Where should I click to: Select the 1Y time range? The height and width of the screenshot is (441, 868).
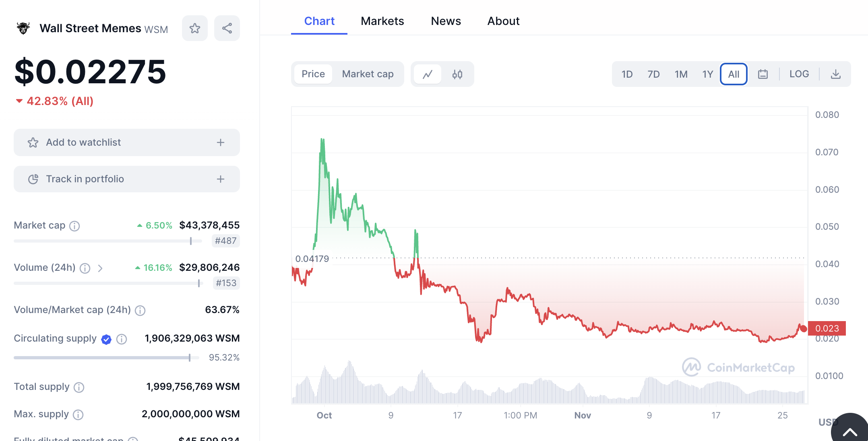pyautogui.click(x=707, y=74)
